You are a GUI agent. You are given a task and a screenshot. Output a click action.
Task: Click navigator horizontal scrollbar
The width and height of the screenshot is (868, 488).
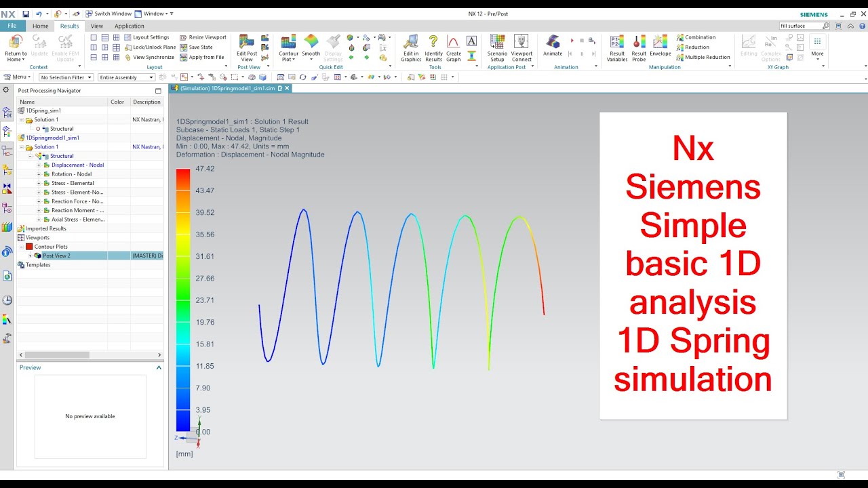point(57,354)
